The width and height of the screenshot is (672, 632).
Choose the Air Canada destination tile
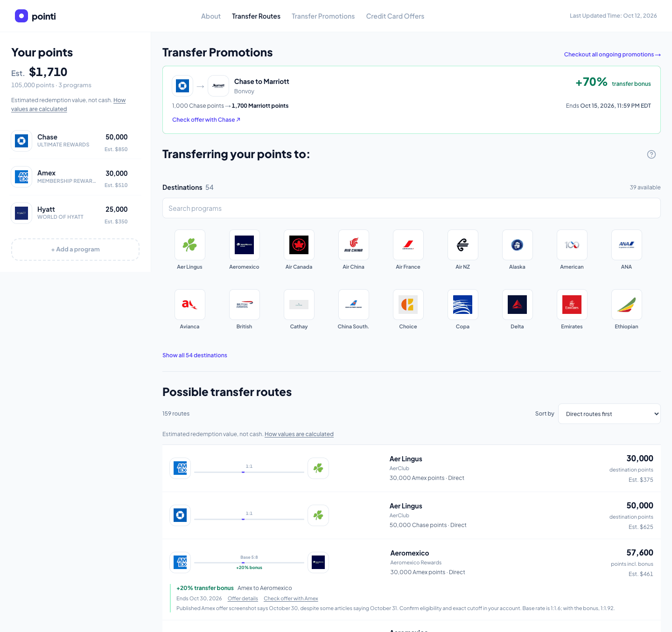(x=299, y=245)
